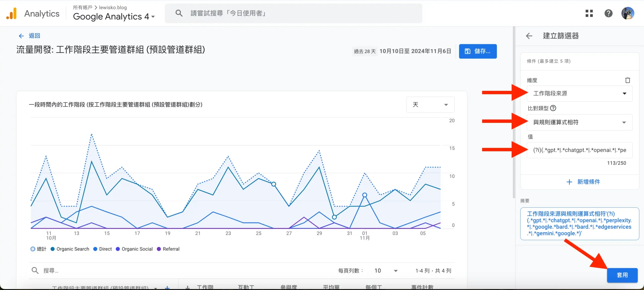Click the 比對類型 label
The image size is (644, 290).
coord(538,108)
